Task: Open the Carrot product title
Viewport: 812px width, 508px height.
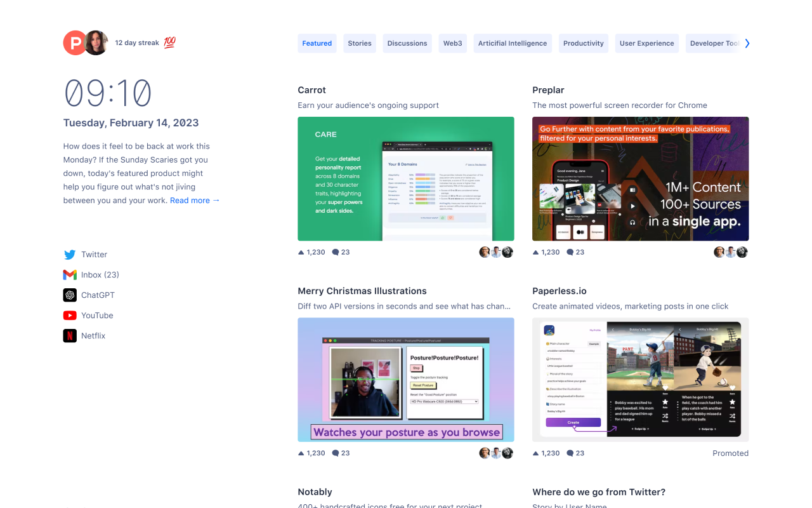Action: coord(312,90)
